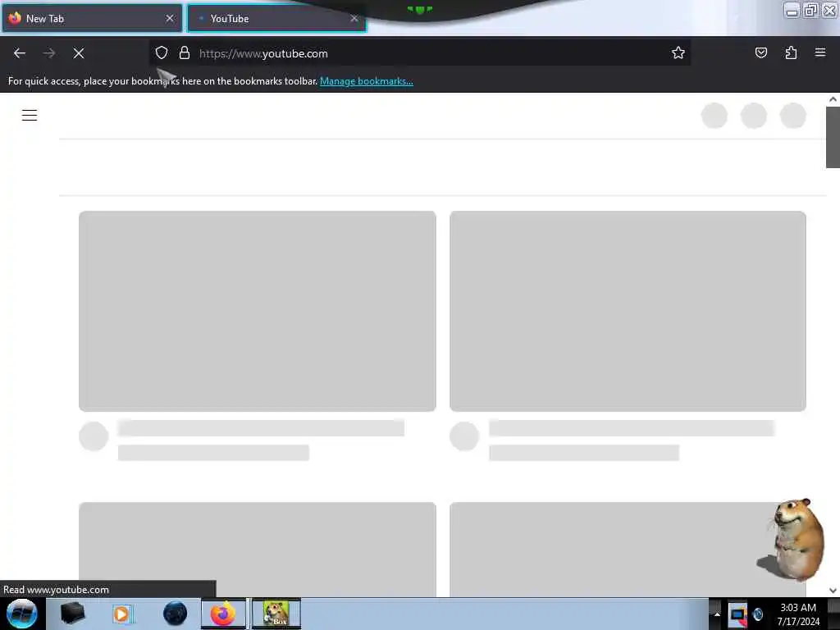Open the YouTube guide hamburger menu
Screen dimensions: 840x630
point(30,115)
